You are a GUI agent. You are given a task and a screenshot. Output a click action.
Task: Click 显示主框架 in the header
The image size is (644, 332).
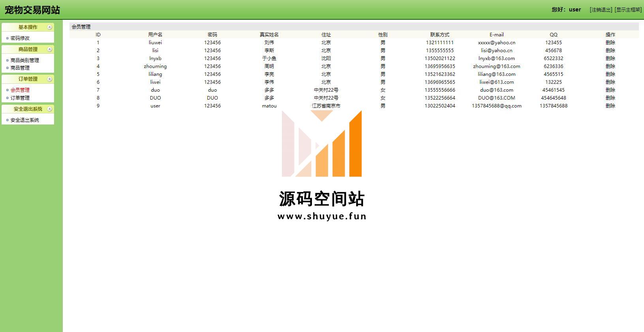point(628,9)
